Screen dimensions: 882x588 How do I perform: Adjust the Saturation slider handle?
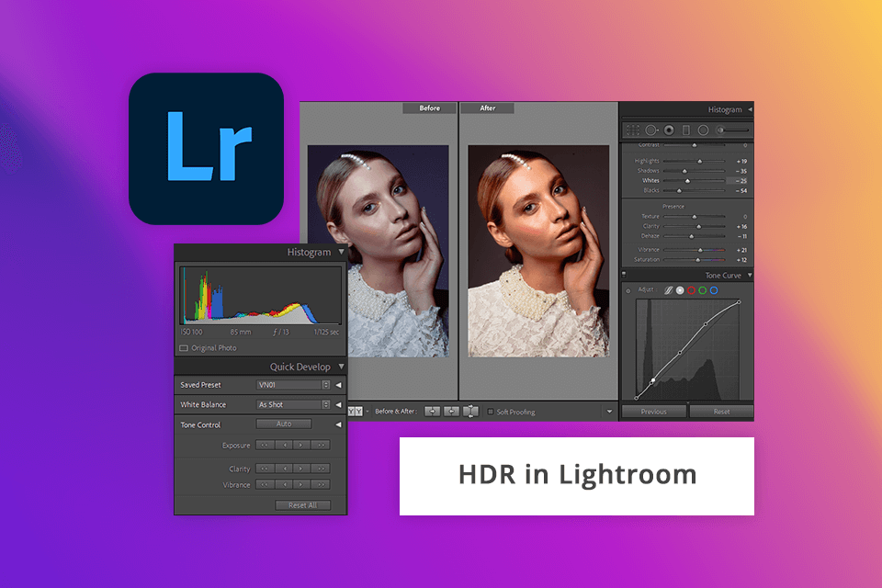697,260
